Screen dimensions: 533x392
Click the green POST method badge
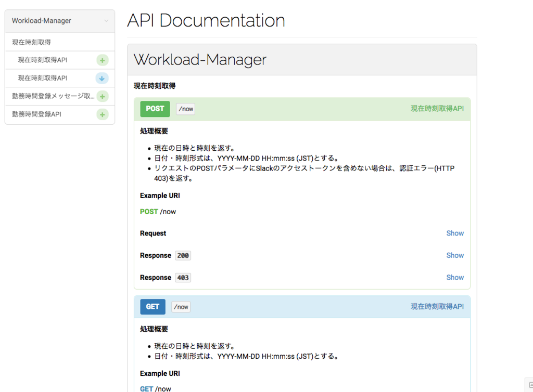coord(155,109)
